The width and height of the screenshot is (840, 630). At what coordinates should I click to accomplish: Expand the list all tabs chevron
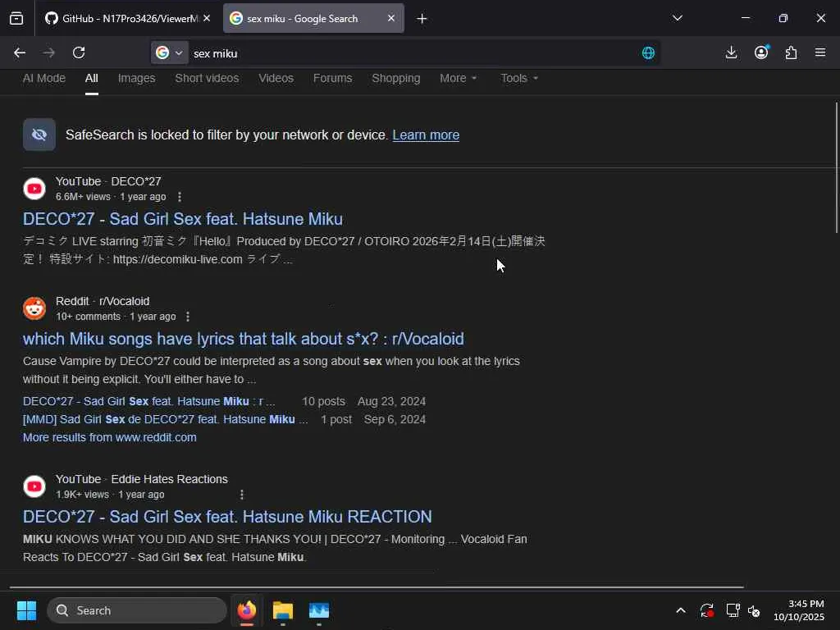677,18
